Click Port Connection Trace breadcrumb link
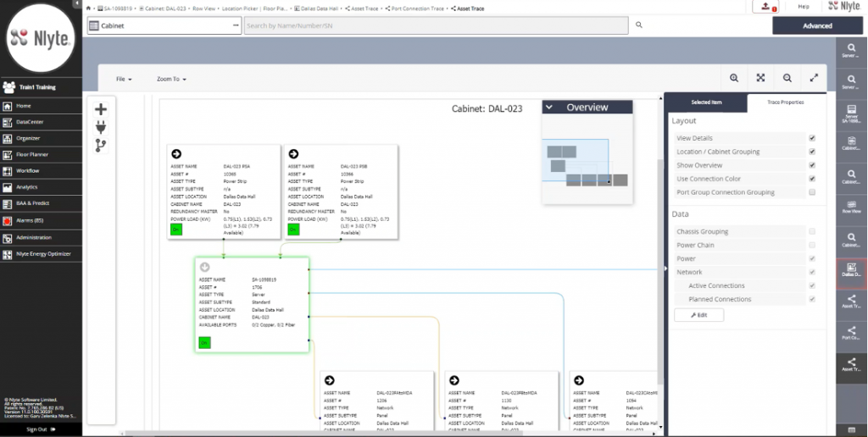The height and width of the screenshot is (437, 868). point(414,8)
